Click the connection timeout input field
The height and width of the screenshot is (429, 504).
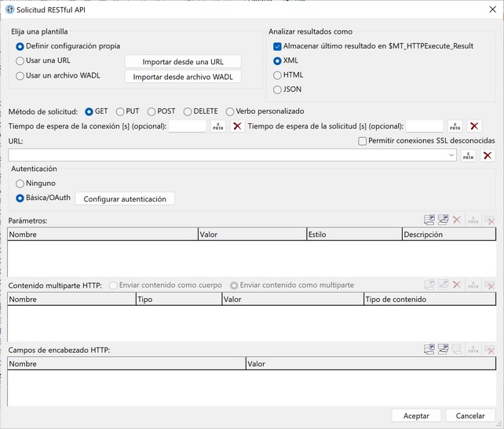click(x=188, y=126)
